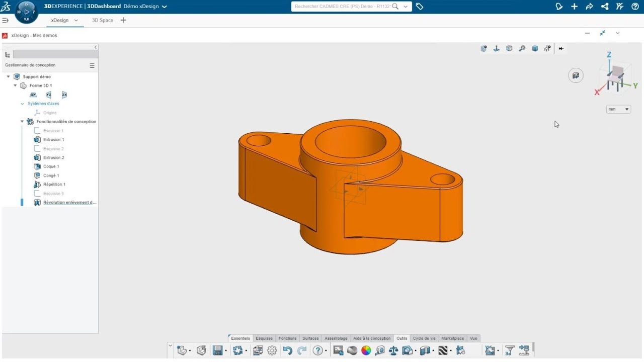
Task: Collapse the Support démo tree node
Action: [9, 77]
